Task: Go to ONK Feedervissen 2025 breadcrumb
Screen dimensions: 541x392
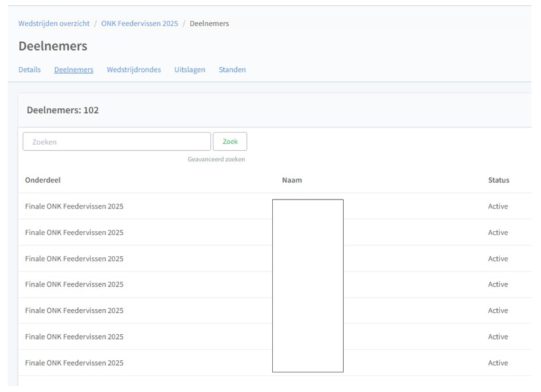Action: click(x=139, y=23)
